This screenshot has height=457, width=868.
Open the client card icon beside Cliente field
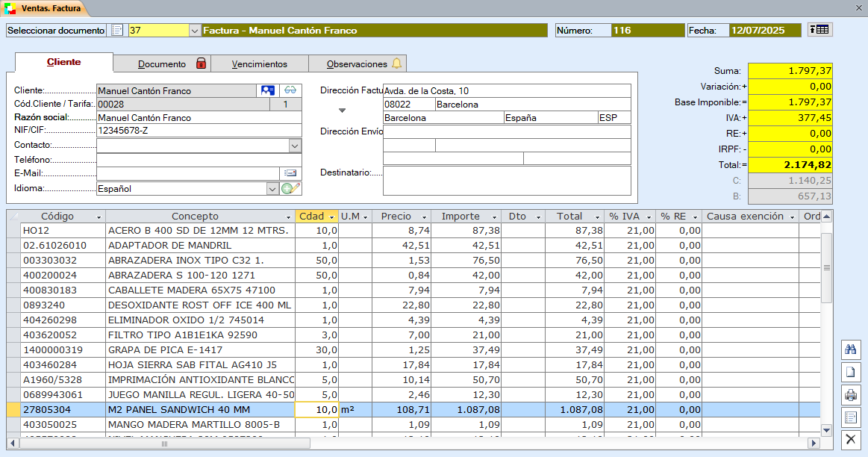click(x=266, y=90)
